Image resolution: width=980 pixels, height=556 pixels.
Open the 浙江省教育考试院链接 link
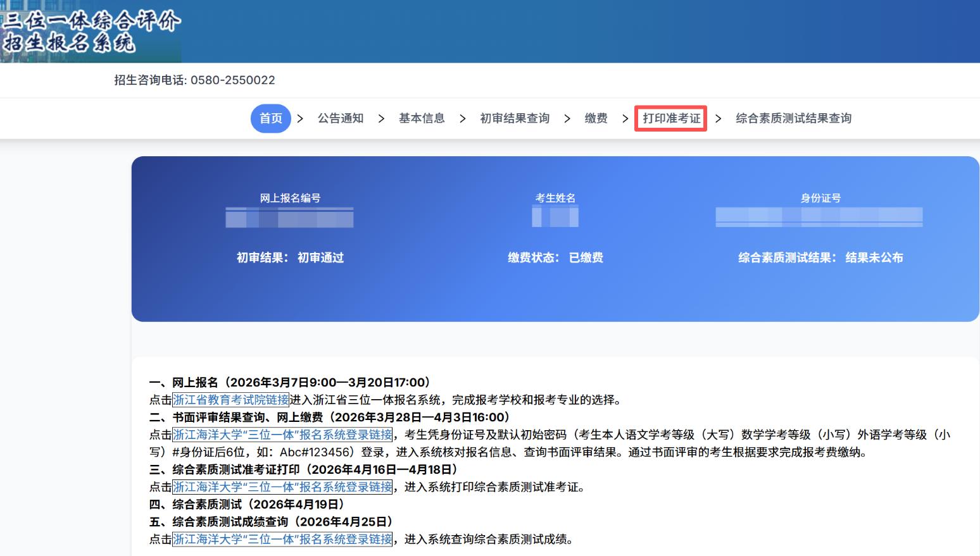click(x=230, y=400)
